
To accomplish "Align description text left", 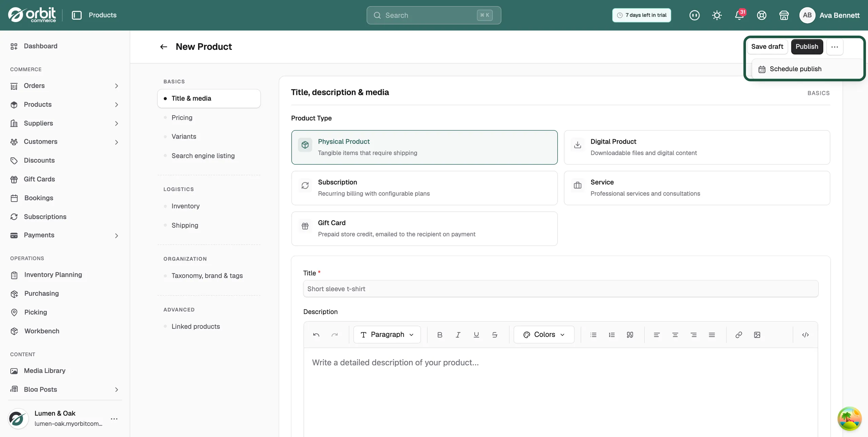I will (x=657, y=335).
